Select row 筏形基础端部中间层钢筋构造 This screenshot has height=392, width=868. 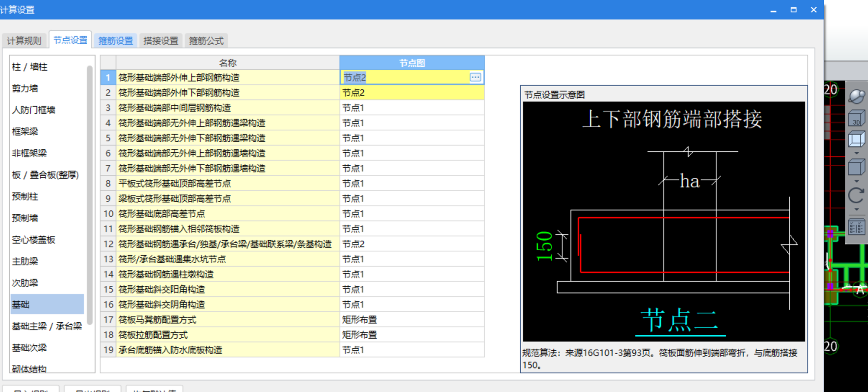coord(227,108)
